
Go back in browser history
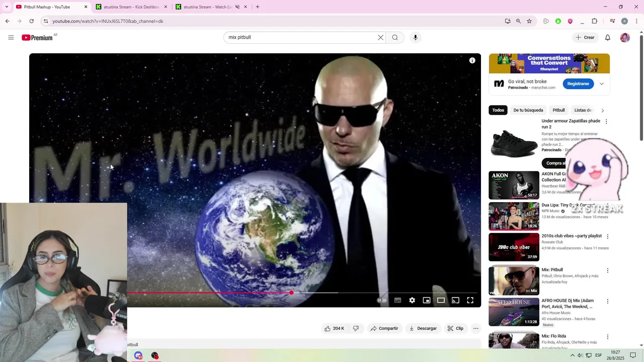7,21
